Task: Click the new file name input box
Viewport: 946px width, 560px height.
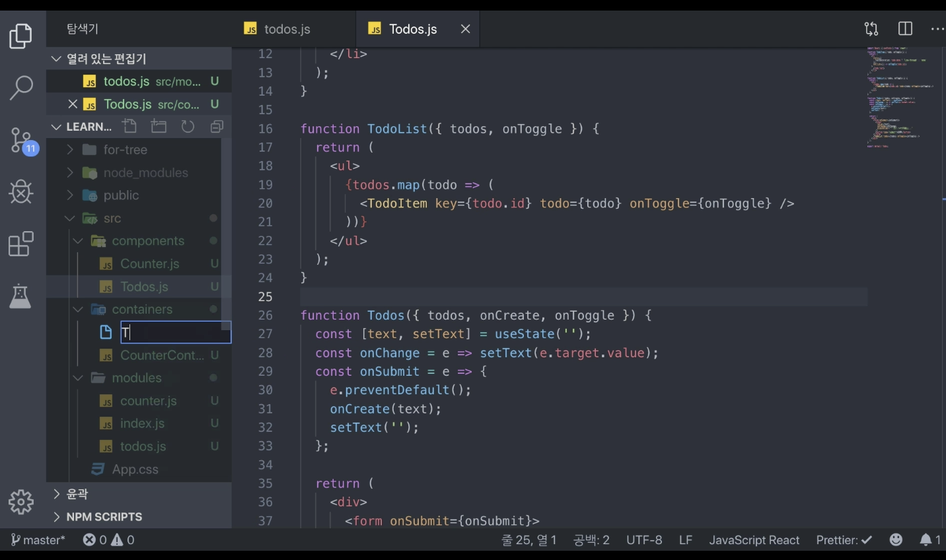Action: pyautogui.click(x=176, y=332)
